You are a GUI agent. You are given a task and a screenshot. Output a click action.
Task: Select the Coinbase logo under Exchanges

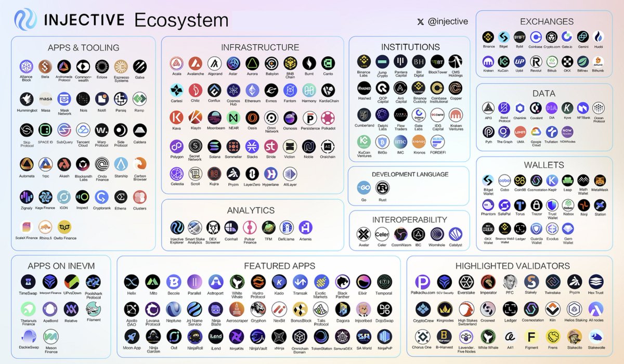click(x=536, y=37)
